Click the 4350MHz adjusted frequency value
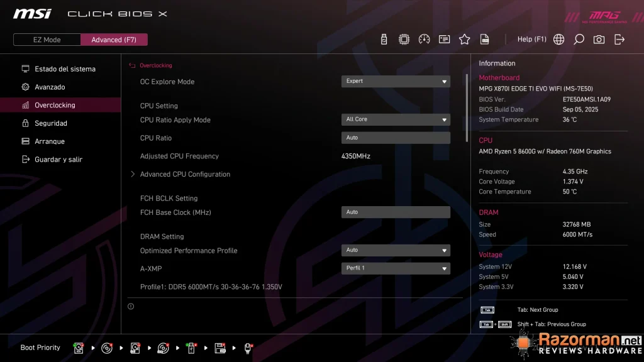The image size is (644, 362). [x=356, y=156]
